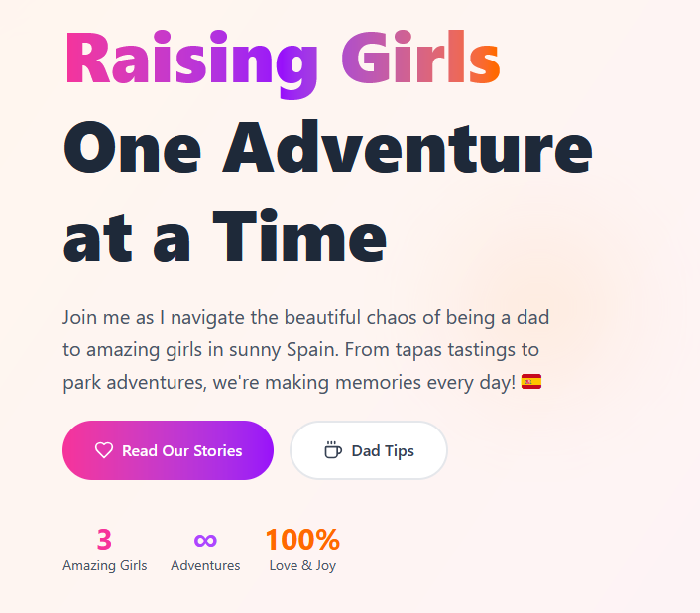Click the orange word "Girls" in the headline
This screenshot has height=613, width=700.
pos(420,61)
